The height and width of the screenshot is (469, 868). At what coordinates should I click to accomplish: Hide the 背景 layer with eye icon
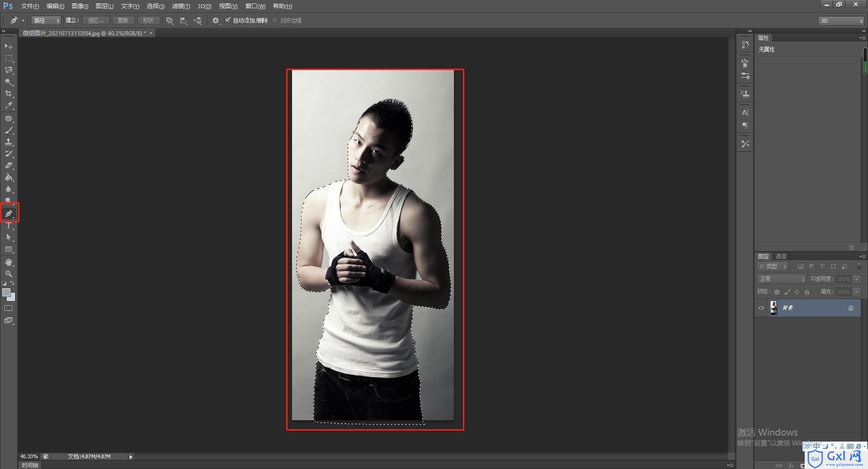[x=761, y=308]
